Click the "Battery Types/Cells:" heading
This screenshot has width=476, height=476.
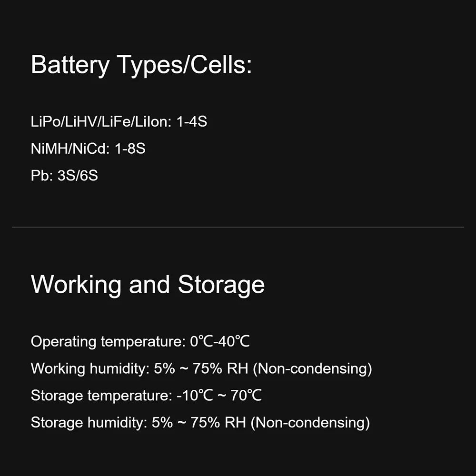tap(141, 65)
